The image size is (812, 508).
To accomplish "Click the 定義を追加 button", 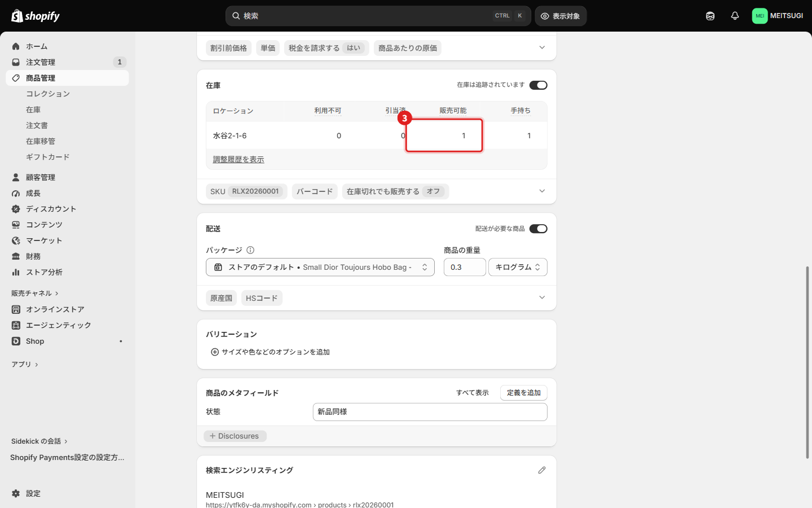I will (x=524, y=393).
